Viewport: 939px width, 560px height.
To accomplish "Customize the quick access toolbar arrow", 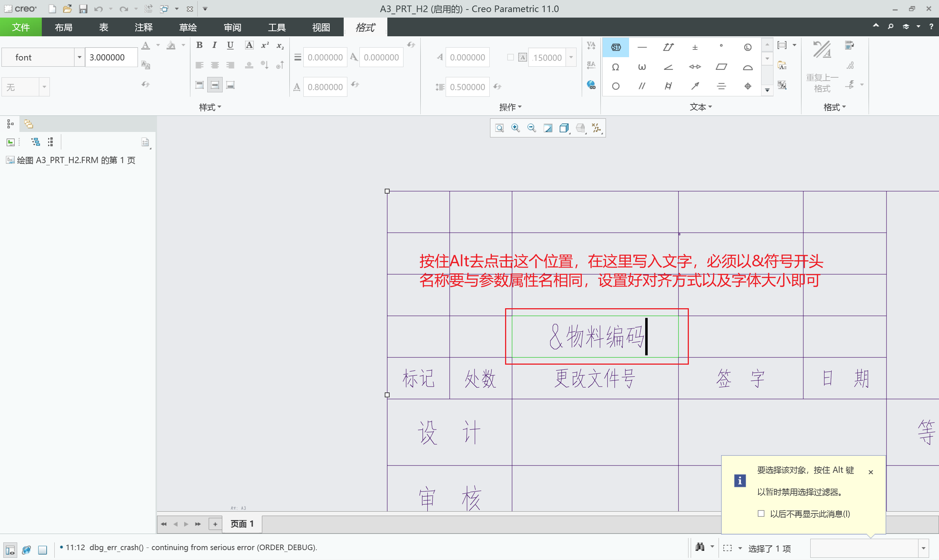I will coord(205,9).
